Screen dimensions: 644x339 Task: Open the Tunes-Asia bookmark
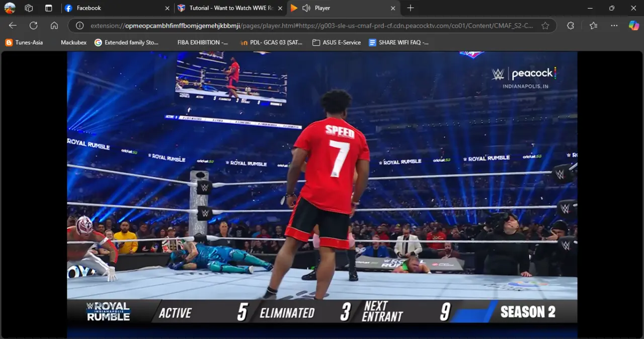click(x=24, y=42)
